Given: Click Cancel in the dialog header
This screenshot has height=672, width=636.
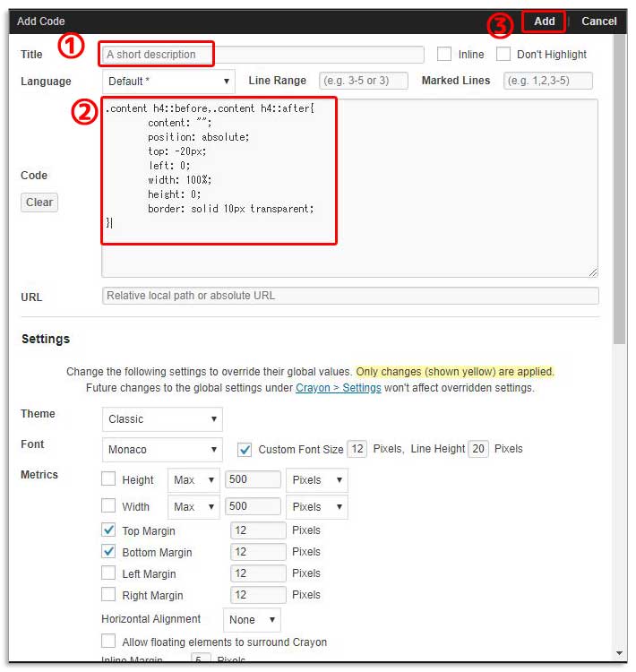Looking at the screenshot, I should 598,22.
